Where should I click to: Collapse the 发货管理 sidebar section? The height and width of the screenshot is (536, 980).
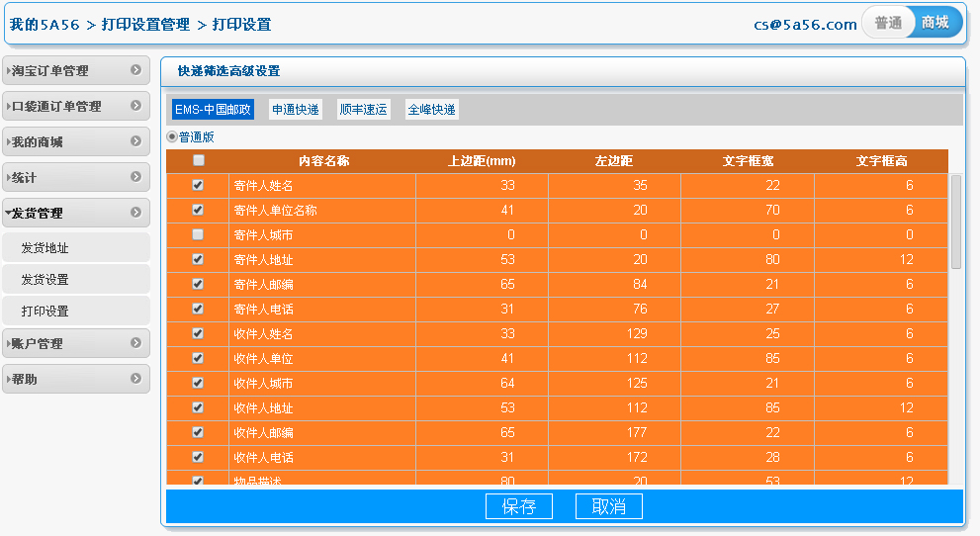59,213
